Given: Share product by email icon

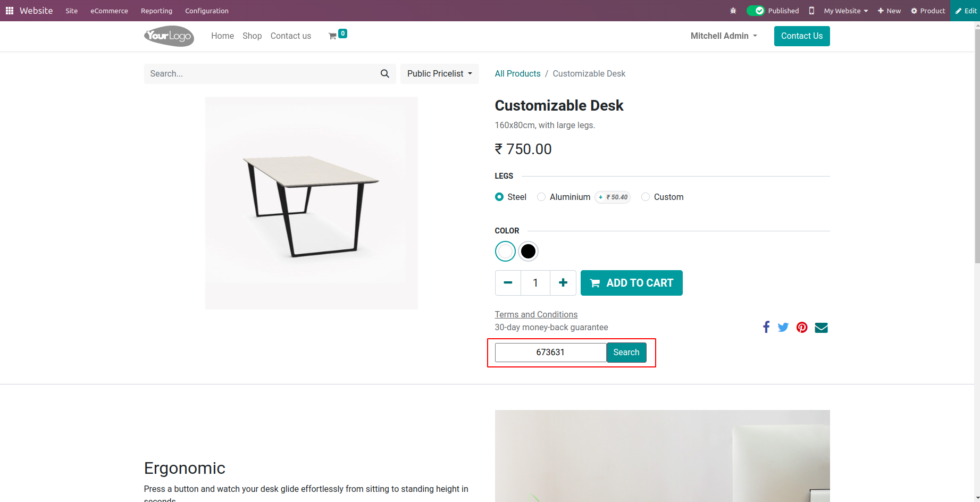Looking at the screenshot, I should coord(822,328).
